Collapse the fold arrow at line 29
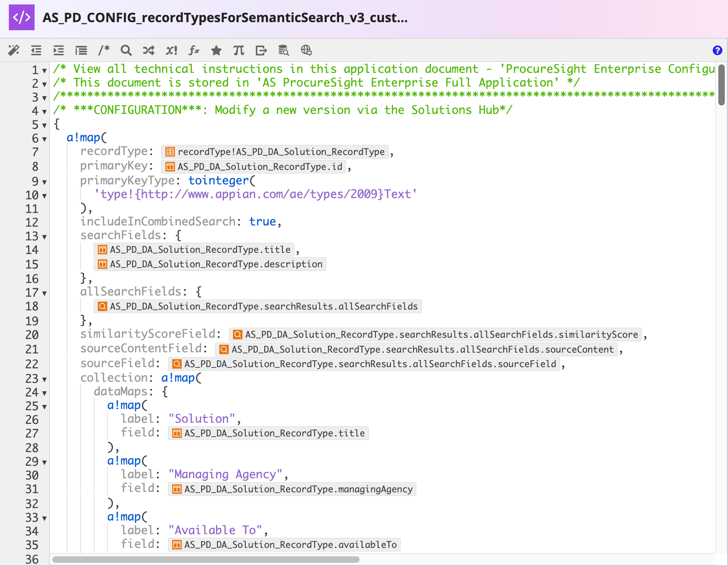Screen dimensions: 728x566 pos(44,462)
